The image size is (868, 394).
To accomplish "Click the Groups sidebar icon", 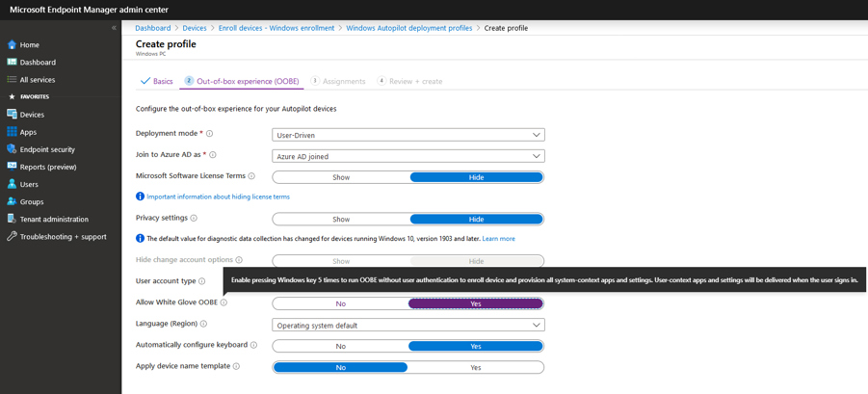I will [x=12, y=202].
